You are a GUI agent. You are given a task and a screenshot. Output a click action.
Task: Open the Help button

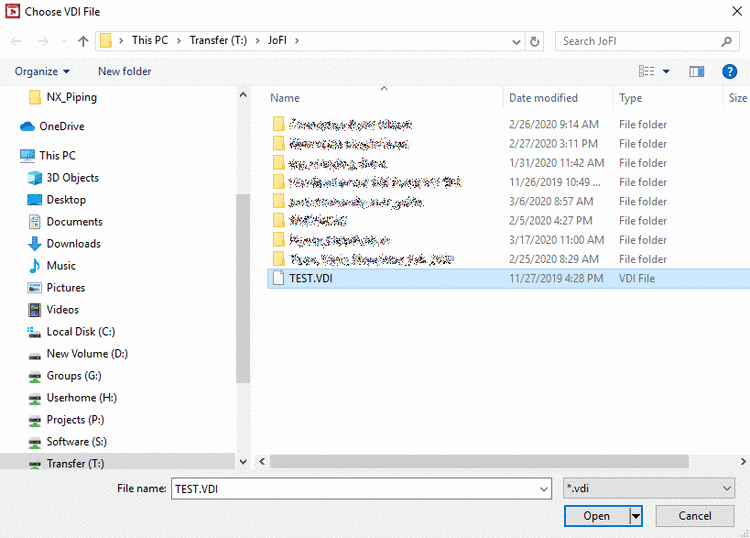coord(729,71)
